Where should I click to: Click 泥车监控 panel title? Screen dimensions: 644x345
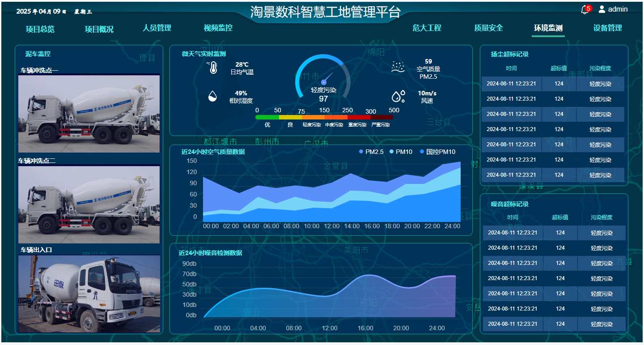coord(38,54)
